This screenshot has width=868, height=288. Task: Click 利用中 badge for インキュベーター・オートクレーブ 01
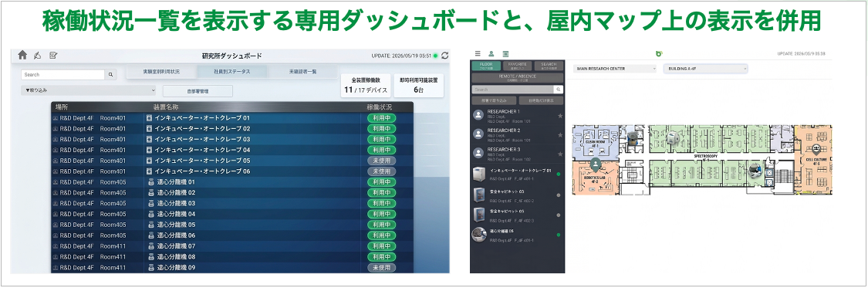coord(382,118)
